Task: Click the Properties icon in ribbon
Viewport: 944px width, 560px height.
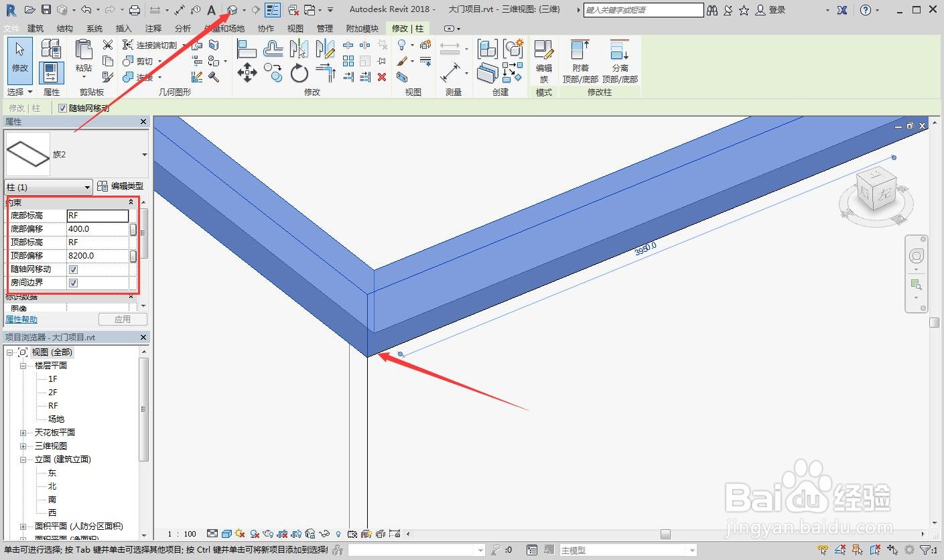Action: click(52, 72)
